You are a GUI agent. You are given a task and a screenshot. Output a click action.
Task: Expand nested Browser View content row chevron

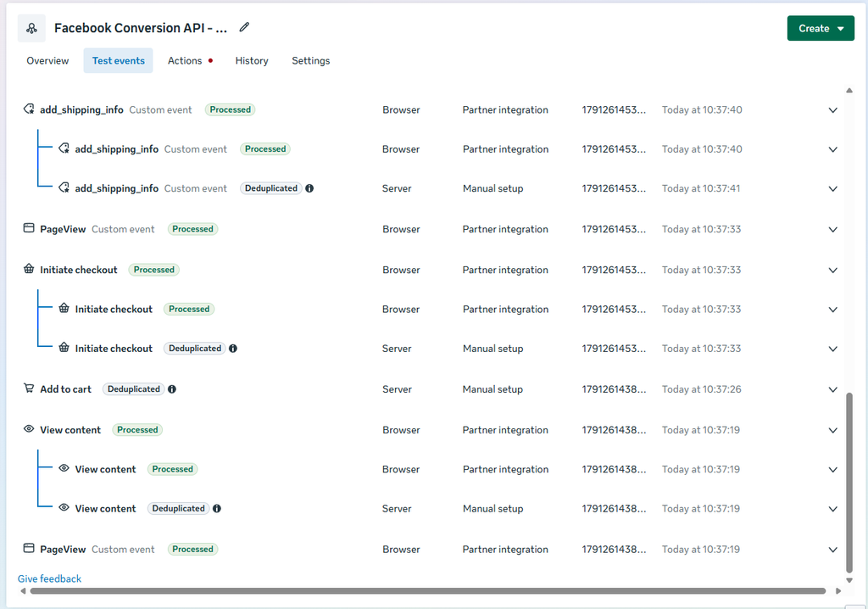(x=833, y=470)
